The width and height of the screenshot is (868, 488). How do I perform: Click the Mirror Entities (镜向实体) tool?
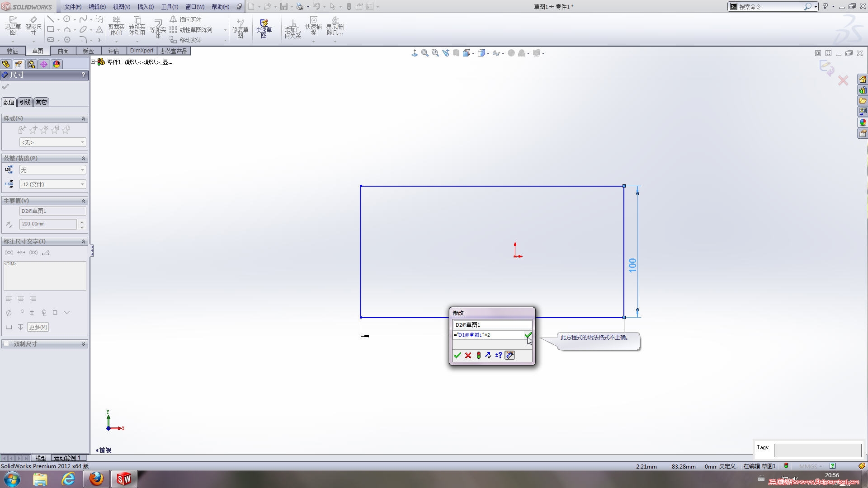click(186, 19)
